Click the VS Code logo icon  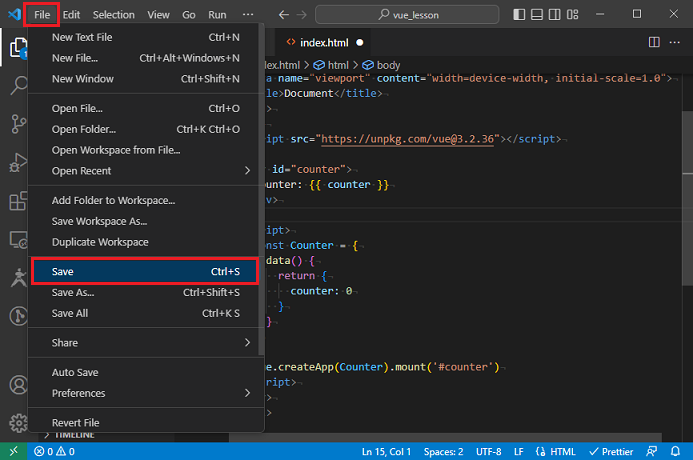[15, 14]
